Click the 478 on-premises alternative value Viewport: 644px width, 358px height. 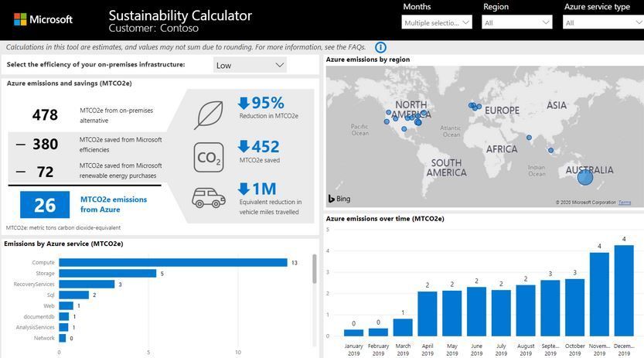click(x=45, y=115)
